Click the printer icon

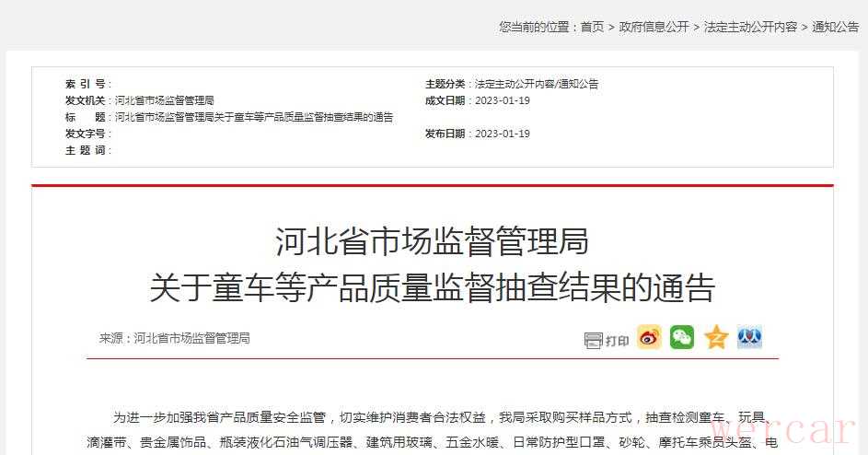click(x=593, y=340)
